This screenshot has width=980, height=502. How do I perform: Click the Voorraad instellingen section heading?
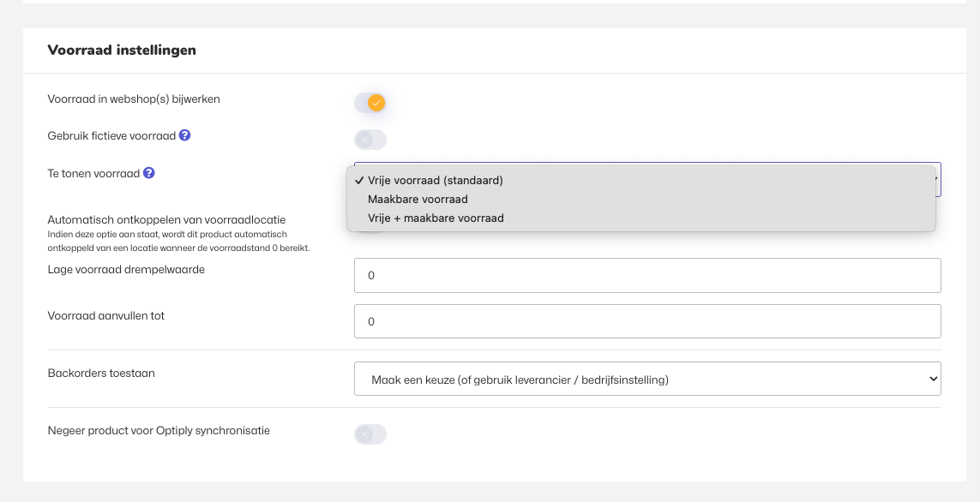122,51
